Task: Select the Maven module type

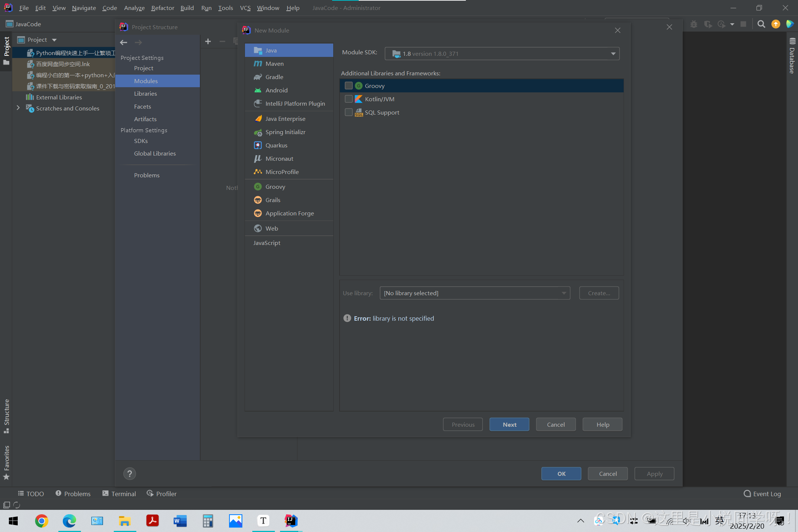Action: [274, 64]
